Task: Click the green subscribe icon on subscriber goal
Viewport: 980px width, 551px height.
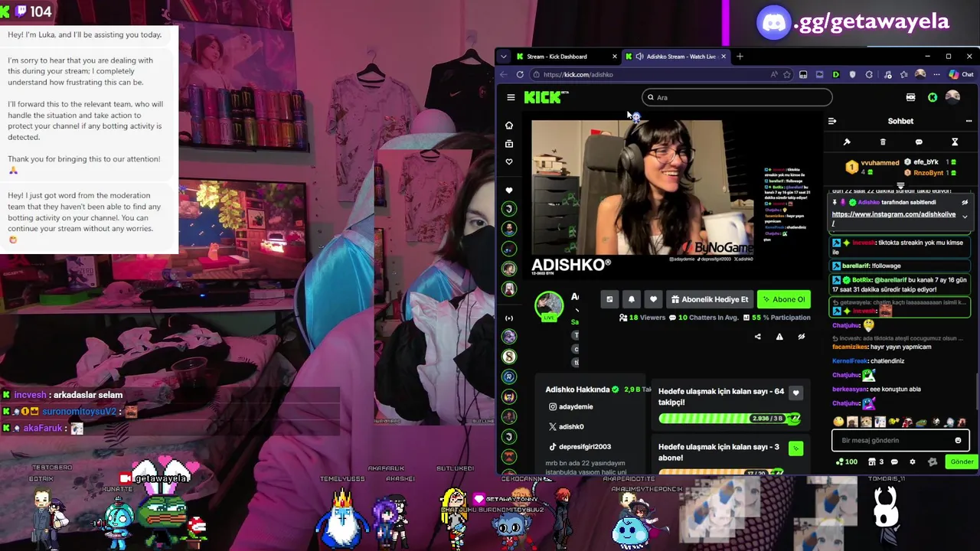Action: click(x=795, y=448)
